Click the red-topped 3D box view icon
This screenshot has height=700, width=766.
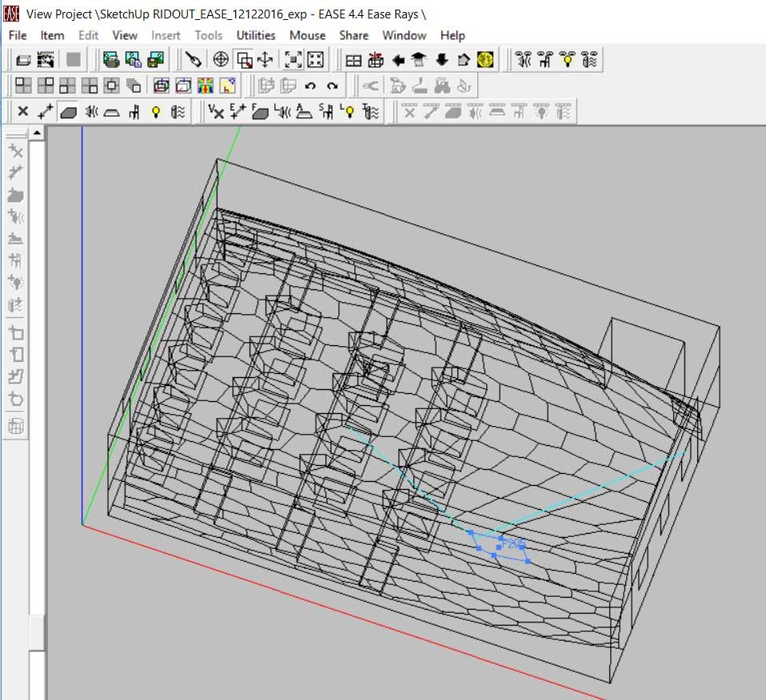375,60
